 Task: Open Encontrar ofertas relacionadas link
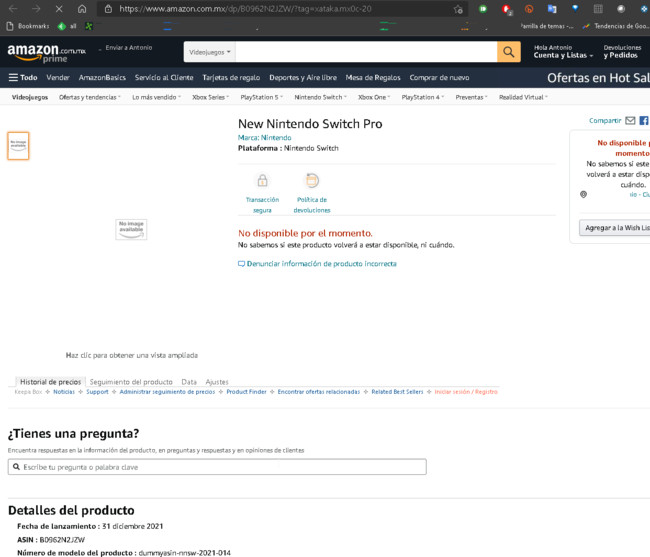coord(319,392)
